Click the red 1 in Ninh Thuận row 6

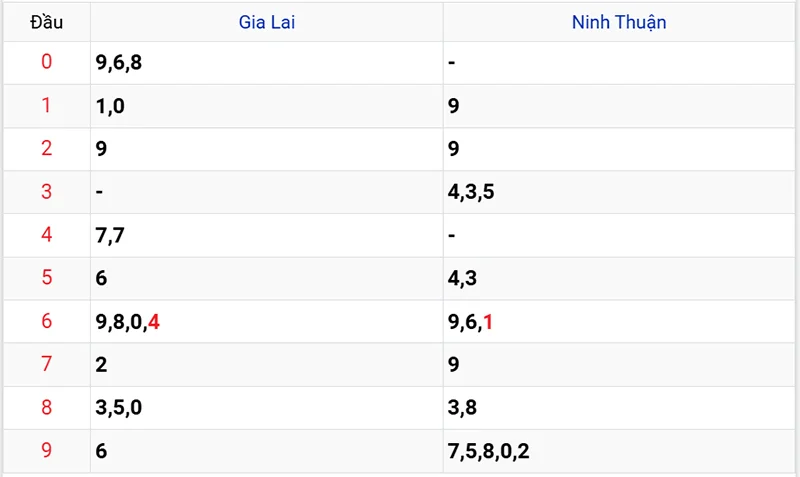pyautogui.click(x=488, y=322)
